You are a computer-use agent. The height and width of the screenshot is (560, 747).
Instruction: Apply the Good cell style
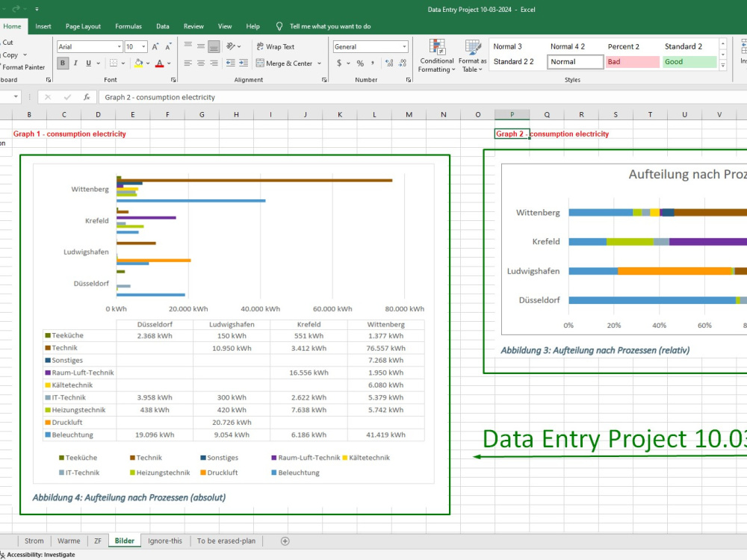689,62
